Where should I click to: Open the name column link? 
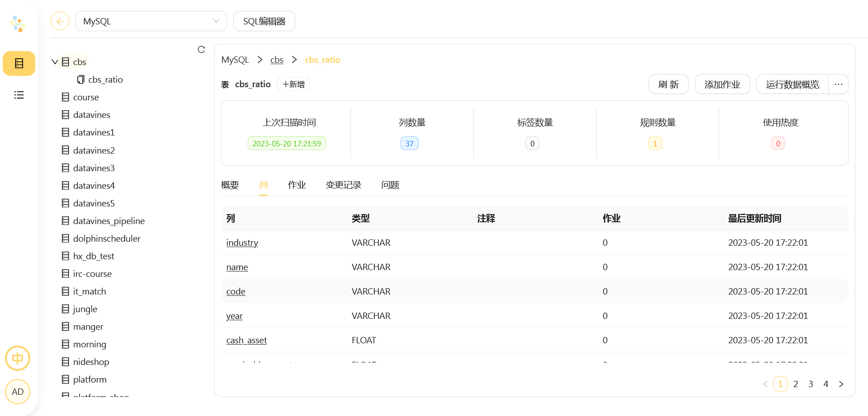coord(237,267)
